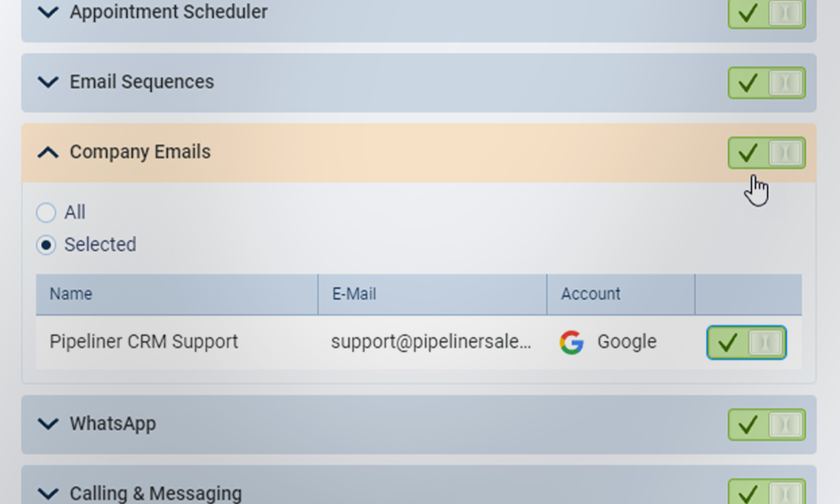Screen dimensions: 840x504
Task: Expand the Appointment Scheduler chevron
Action: [x=49, y=13]
